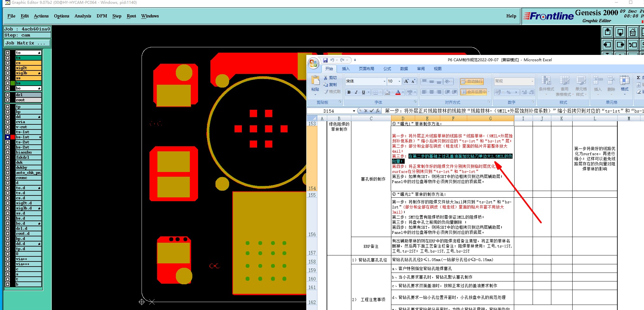644x310 pixels.
Task: Open the font size dropdown
Action: click(399, 82)
